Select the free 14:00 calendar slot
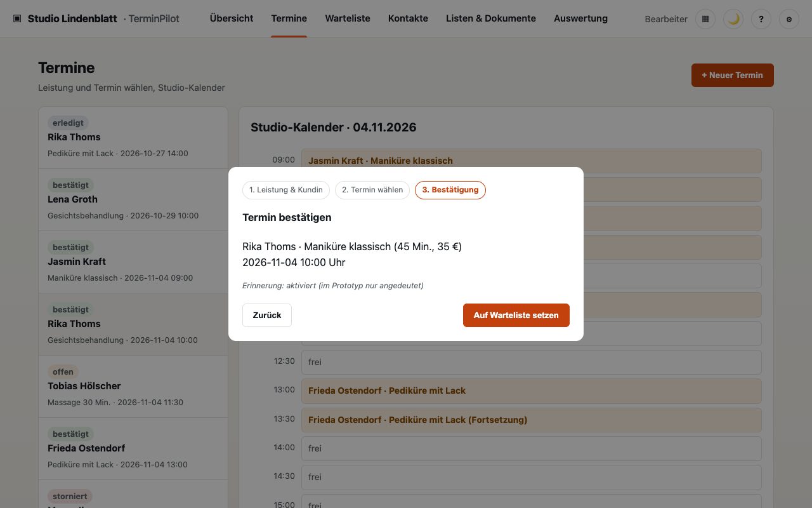 532,448
